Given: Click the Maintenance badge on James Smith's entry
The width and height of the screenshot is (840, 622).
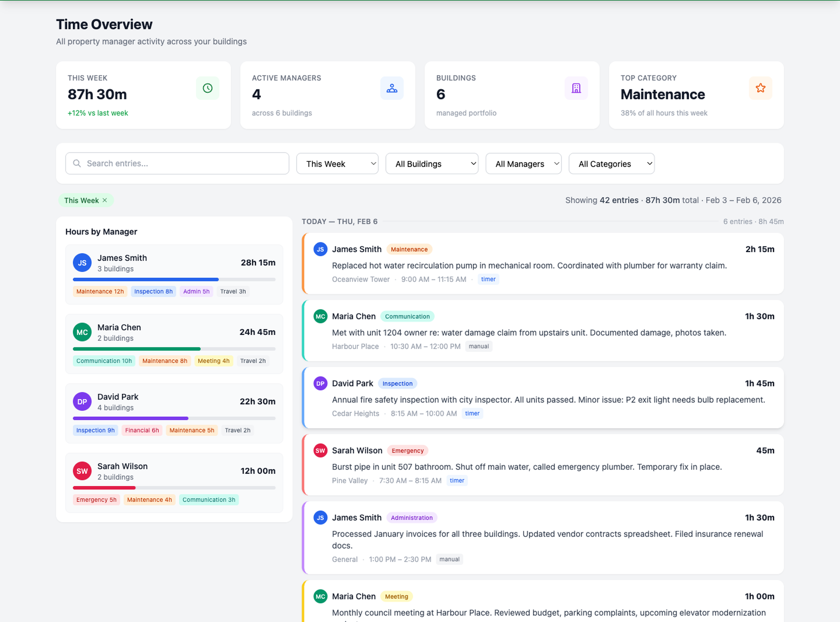Looking at the screenshot, I should [409, 250].
